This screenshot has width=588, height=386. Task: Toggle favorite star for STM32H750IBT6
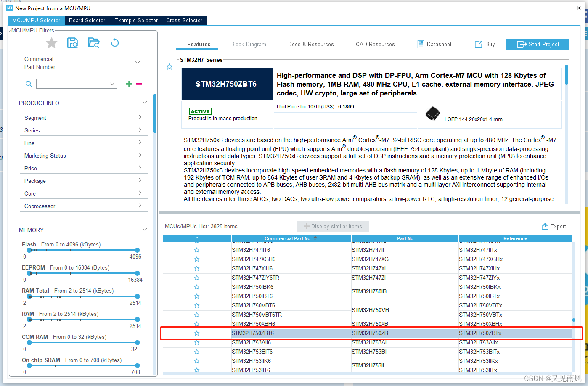[197, 296]
